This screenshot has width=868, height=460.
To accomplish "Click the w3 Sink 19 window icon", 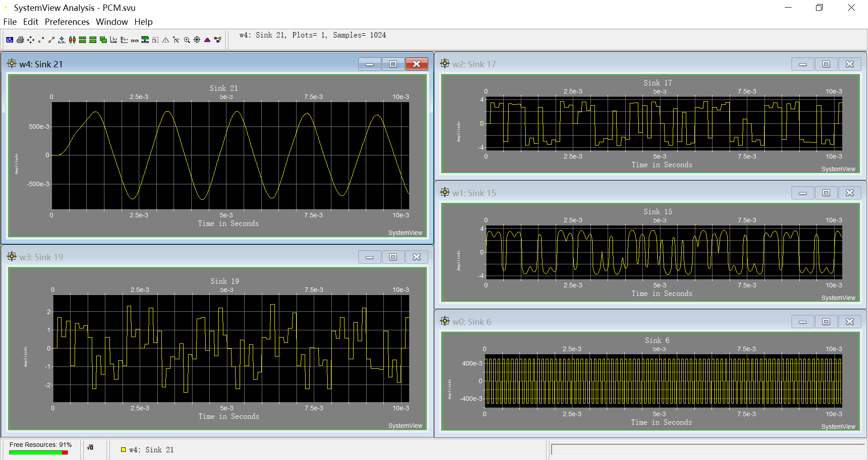I will click(x=12, y=257).
